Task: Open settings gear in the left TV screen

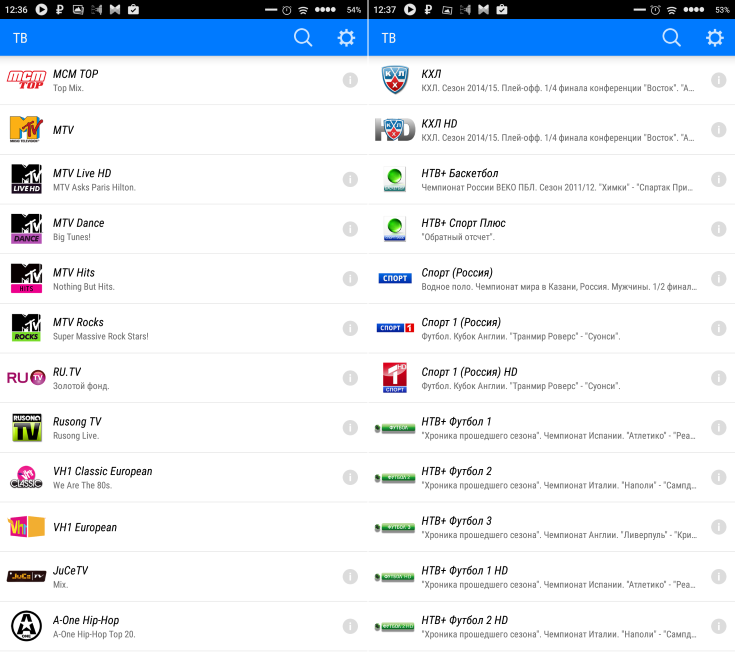Action: point(346,38)
